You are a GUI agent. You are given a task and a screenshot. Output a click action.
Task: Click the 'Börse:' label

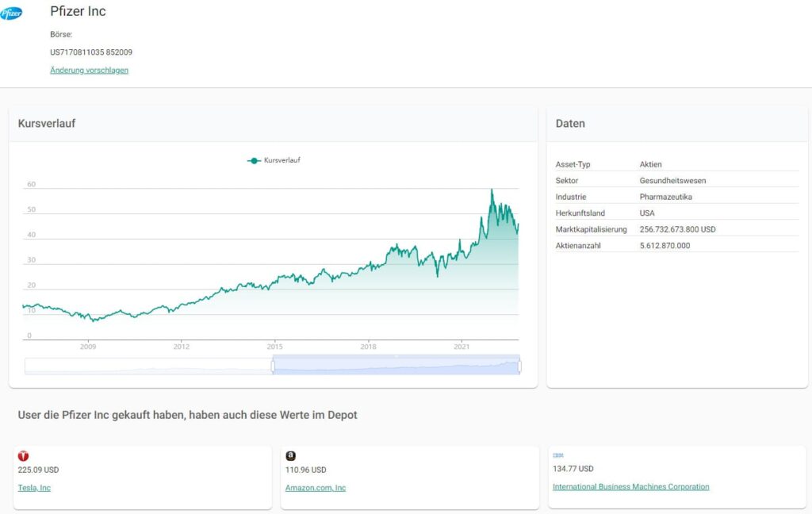[61, 34]
